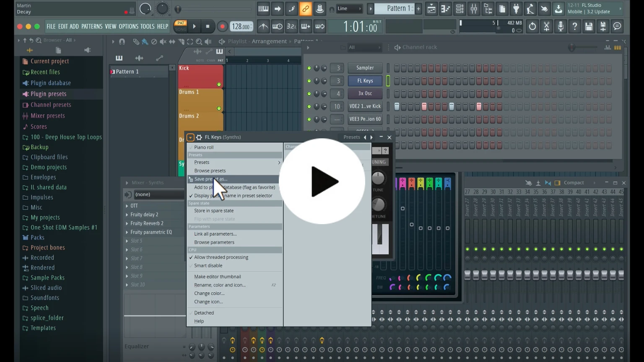Viewport: 644px width, 362px height.
Task: Toggle the green LED of 3x Osc channel
Action: [x=309, y=93]
